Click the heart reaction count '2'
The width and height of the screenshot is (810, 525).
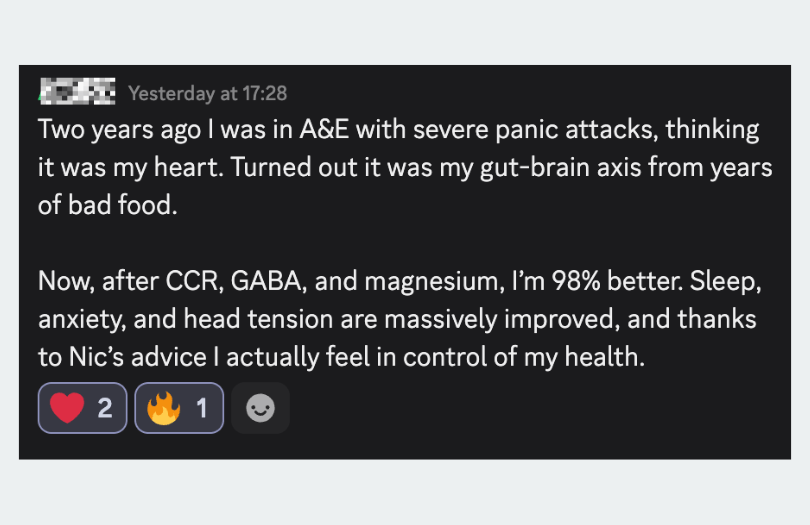coord(105,408)
